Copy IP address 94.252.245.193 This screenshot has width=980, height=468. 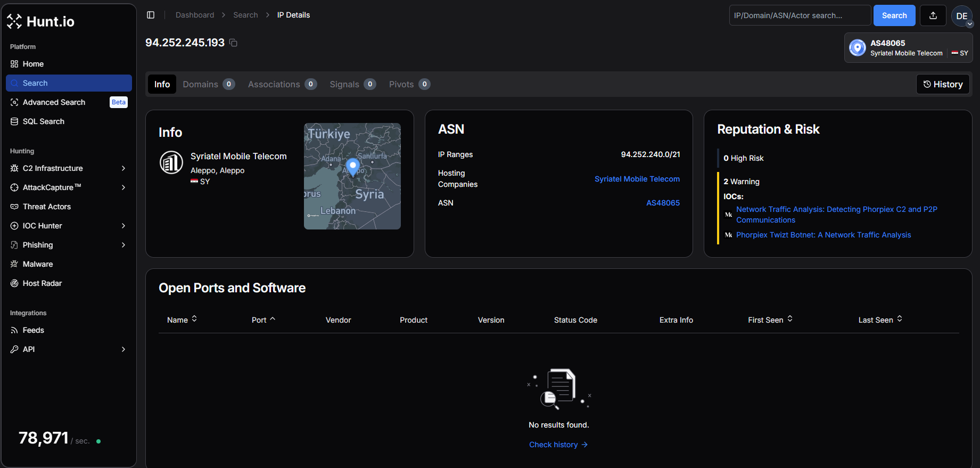(x=233, y=43)
